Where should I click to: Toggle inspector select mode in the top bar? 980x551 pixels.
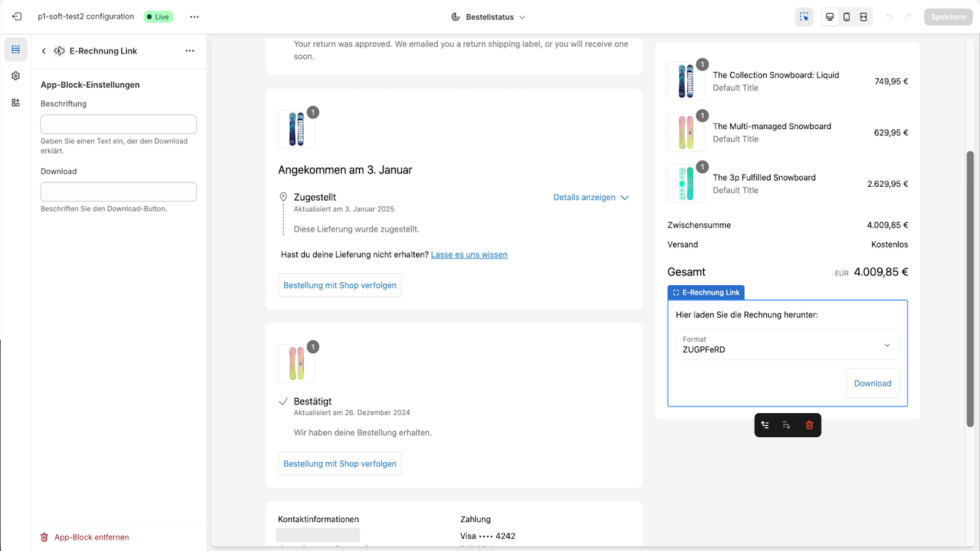804,17
